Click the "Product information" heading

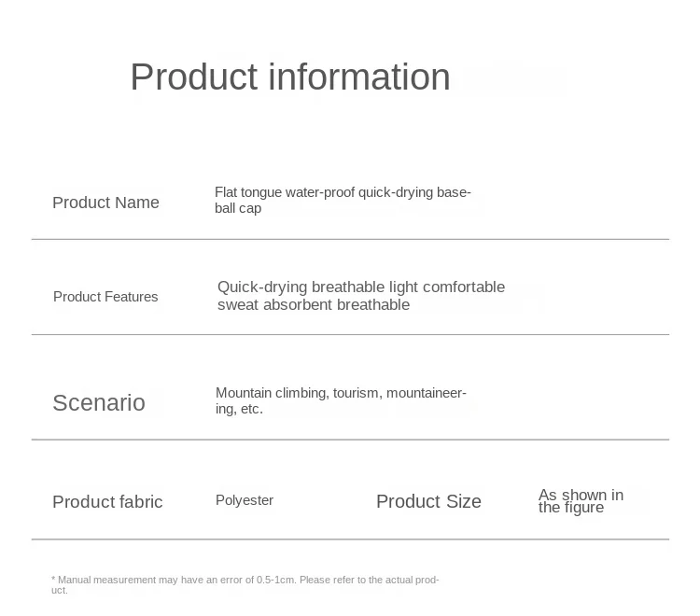pyautogui.click(x=289, y=77)
